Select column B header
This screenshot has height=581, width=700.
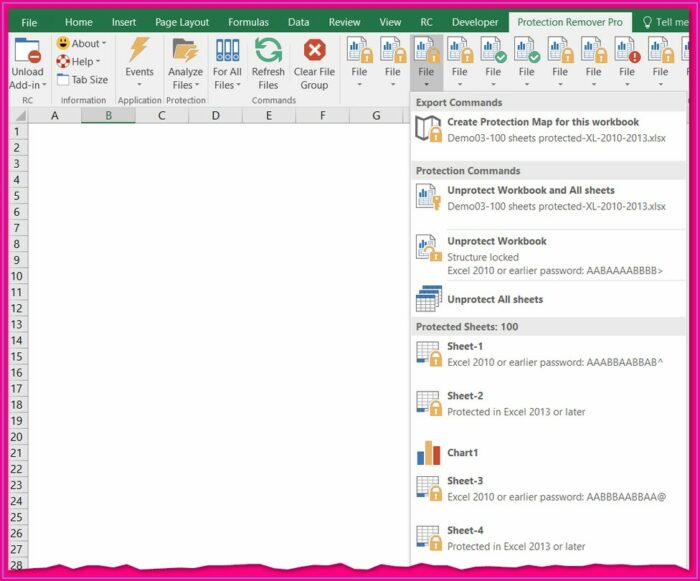click(x=108, y=116)
